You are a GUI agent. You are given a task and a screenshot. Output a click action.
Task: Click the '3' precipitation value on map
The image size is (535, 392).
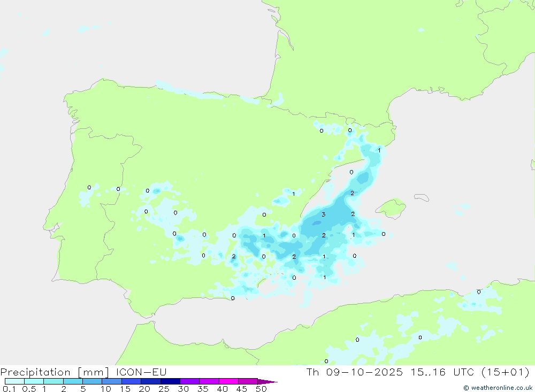coord(324,214)
